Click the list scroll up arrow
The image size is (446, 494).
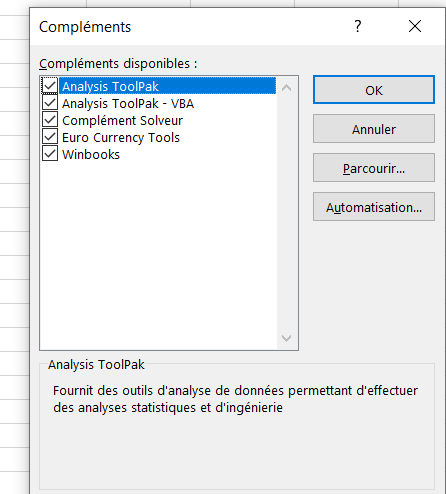coord(286,88)
